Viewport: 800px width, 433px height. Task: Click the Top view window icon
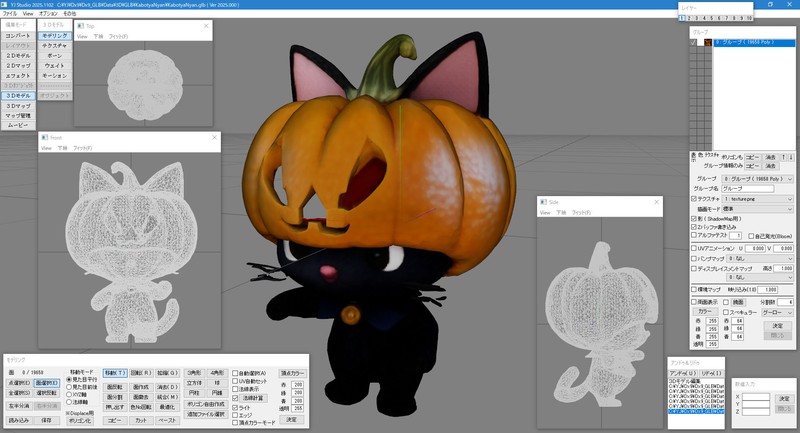coord(80,24)
